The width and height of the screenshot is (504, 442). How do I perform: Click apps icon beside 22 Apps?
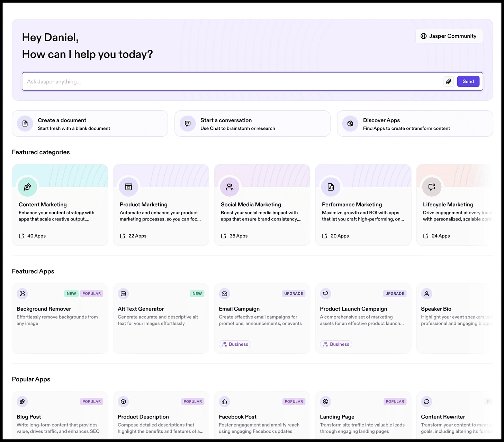tap(123, 236)
